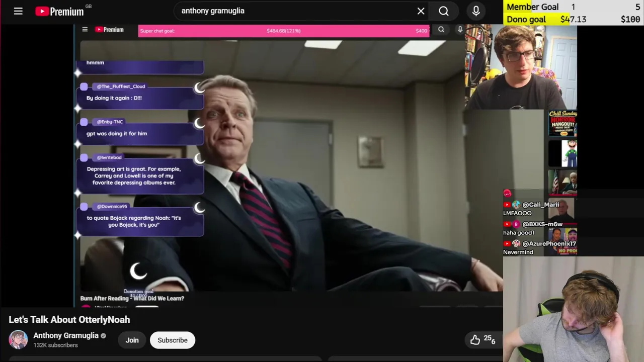644x362 pixels.
Task: Select the @iwritebad chat message
Action: click(x=141, y=173)
